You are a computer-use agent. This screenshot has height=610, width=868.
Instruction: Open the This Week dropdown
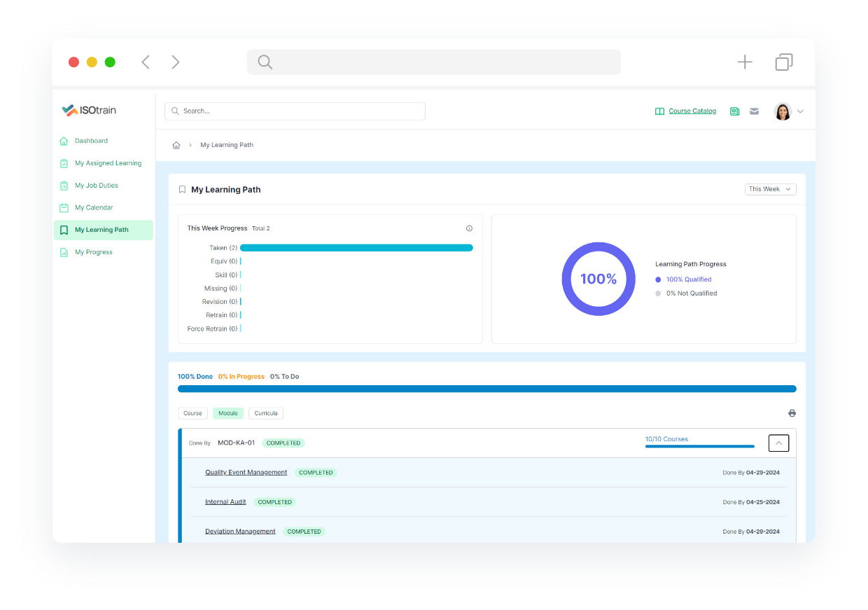770,189
